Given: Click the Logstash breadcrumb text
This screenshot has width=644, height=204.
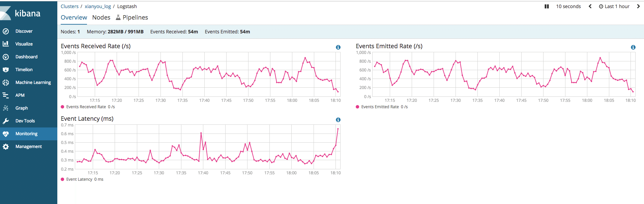Looking at the screenshot, I should click(x=127, y=6).
